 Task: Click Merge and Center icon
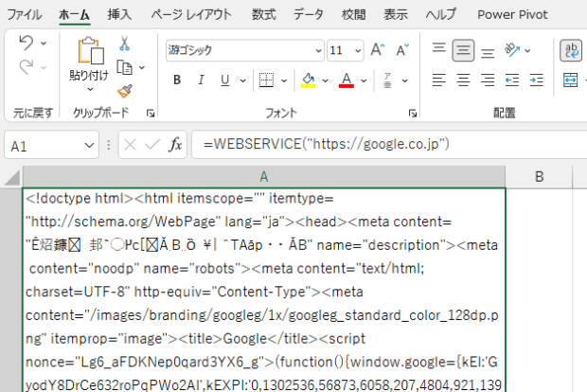571,80
